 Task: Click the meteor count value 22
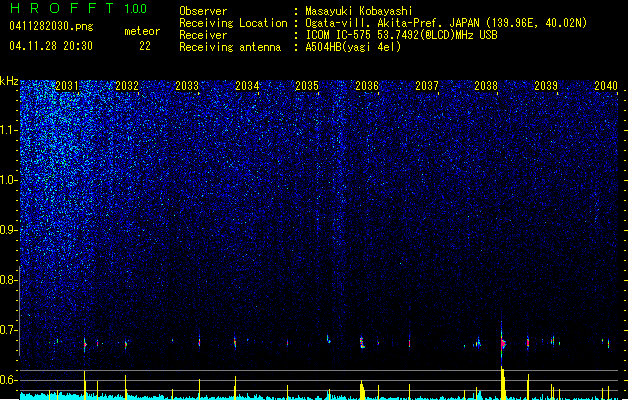[x=145, y=46]
